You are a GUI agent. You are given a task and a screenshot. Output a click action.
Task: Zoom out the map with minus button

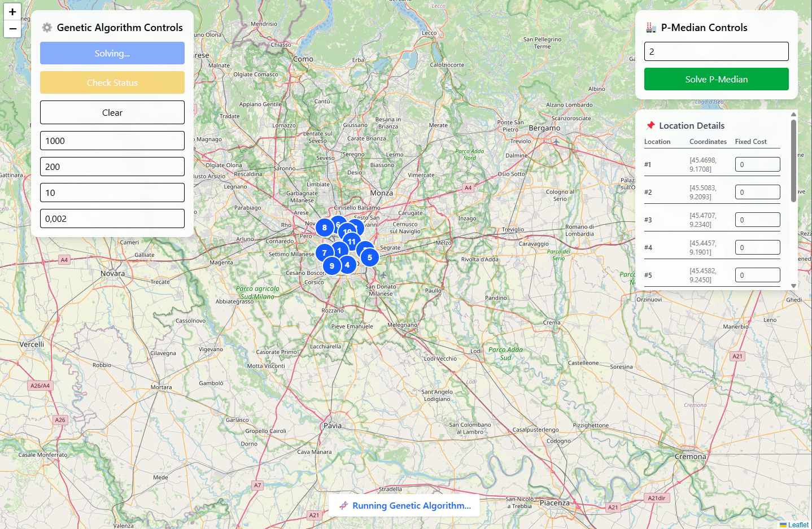tap(12, 29)
